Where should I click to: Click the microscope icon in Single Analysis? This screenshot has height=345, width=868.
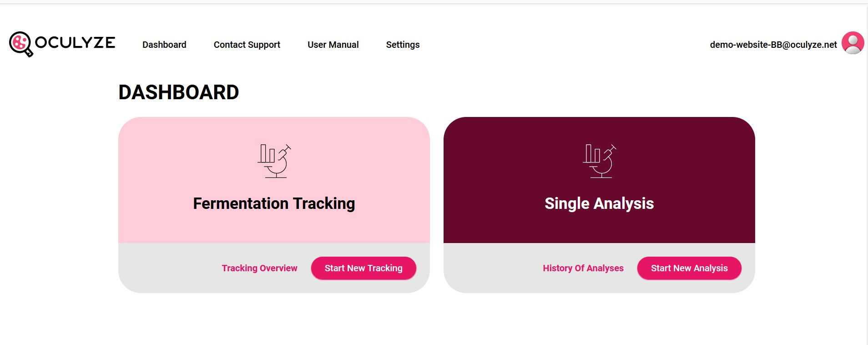point(600,161)
